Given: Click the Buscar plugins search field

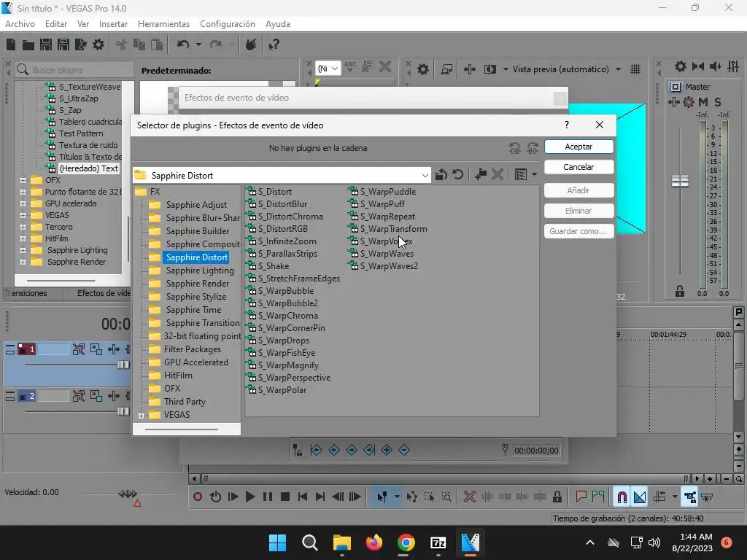Looking at the screenshot, I should (75, 69).
